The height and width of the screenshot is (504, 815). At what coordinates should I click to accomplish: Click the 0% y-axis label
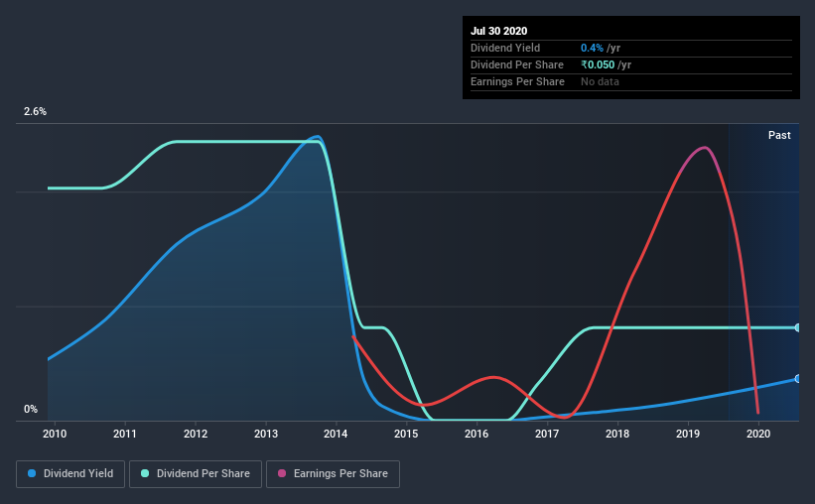(31, 410)
